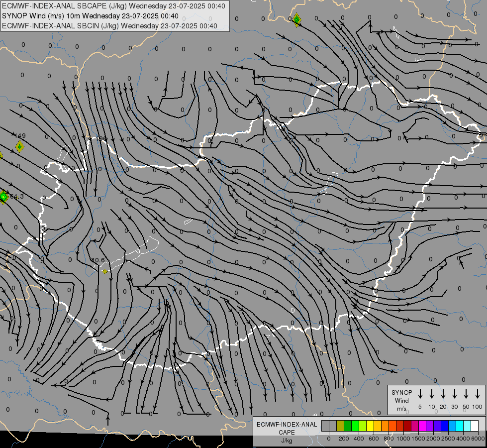This screenshot has width=487, height=448.
Task: Select the diamond marker below the 149 value
Action: coord(19,146)
